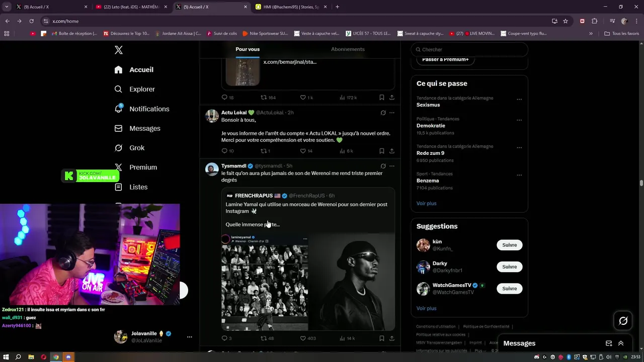Expand the Messages drawer
This screenshot has width=644, height=362.
click(621, 343)
